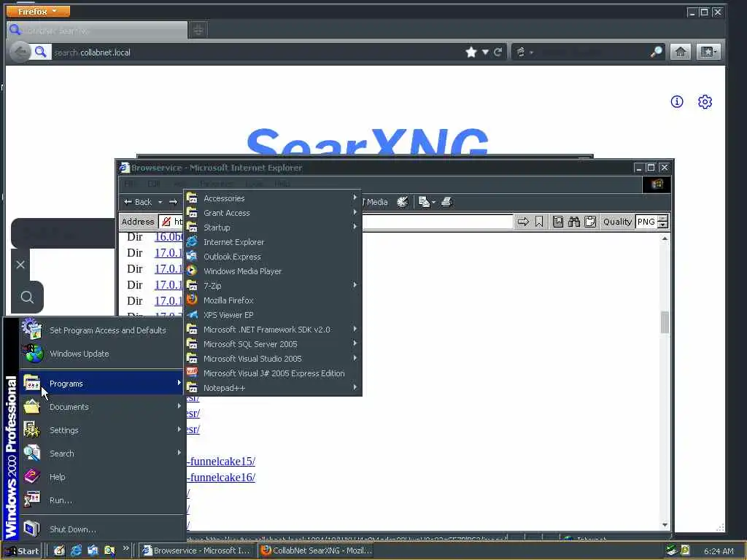Switch to Browservice Internet Explorer taskbar button
The width and height of the screenshot is (747, 560).
click(197, 551)
